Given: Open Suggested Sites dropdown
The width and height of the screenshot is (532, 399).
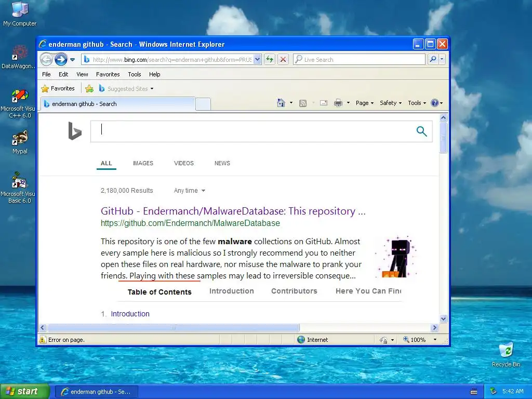Looking at the screenshot, I should [126, 88].
